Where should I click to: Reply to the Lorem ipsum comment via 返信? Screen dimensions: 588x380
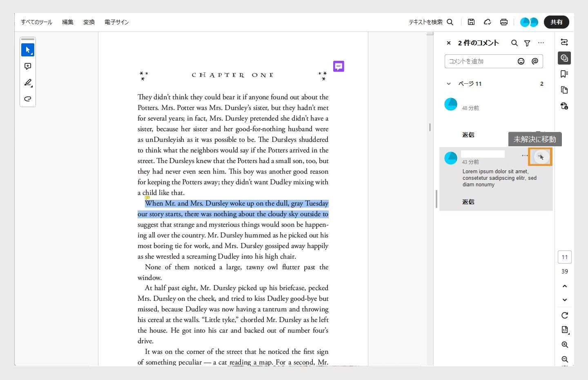pyautogui.click(x=468, y=202)
